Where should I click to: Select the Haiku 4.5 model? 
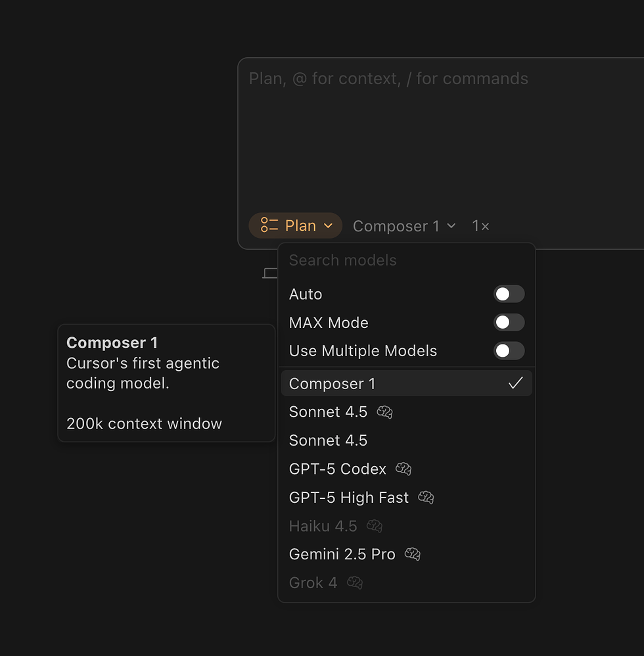click(407, 526)
